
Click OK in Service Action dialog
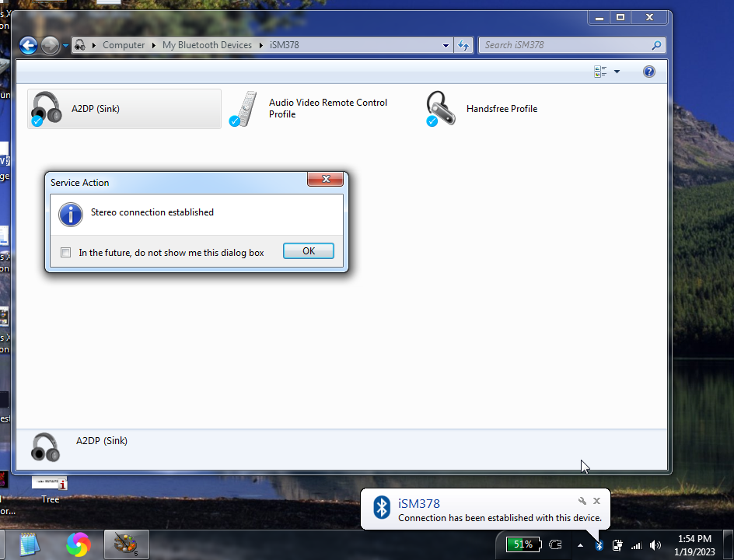[x=309, y=251]
